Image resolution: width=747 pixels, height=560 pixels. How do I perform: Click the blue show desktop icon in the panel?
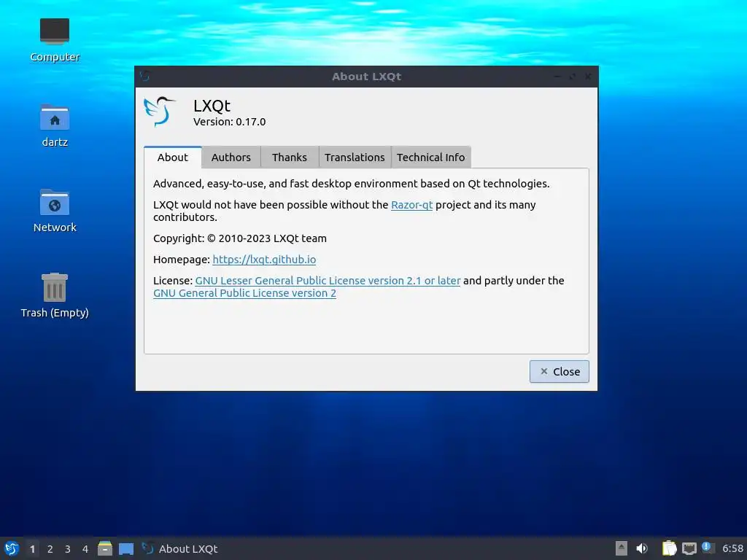click(x=126, y=549)
